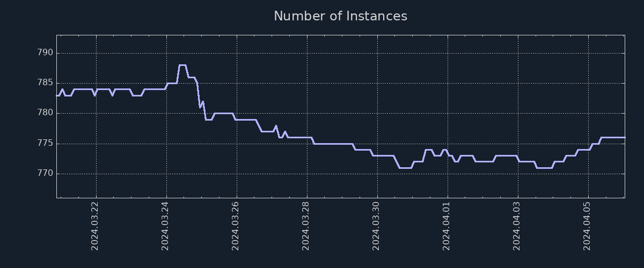Click the line's highest peak at 788
The image size is (644, 268).
tap(182, 65)
